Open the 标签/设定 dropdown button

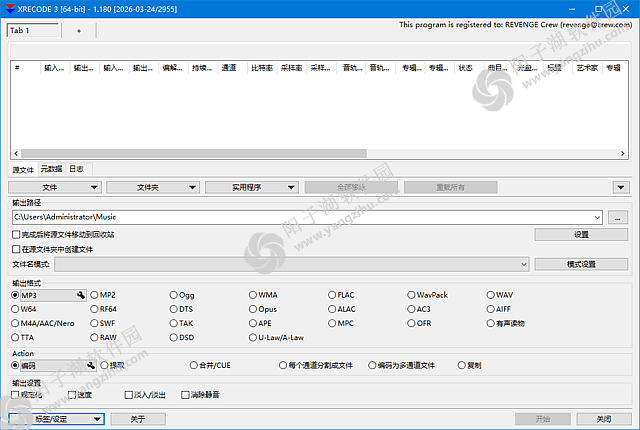tap(56, 419)
